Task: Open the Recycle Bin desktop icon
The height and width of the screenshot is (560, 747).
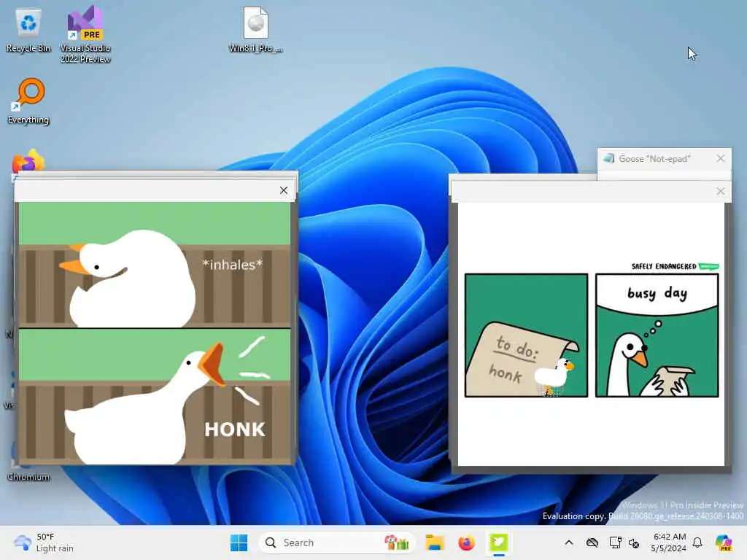Action: pyautogui.click(x=28, y=31)
